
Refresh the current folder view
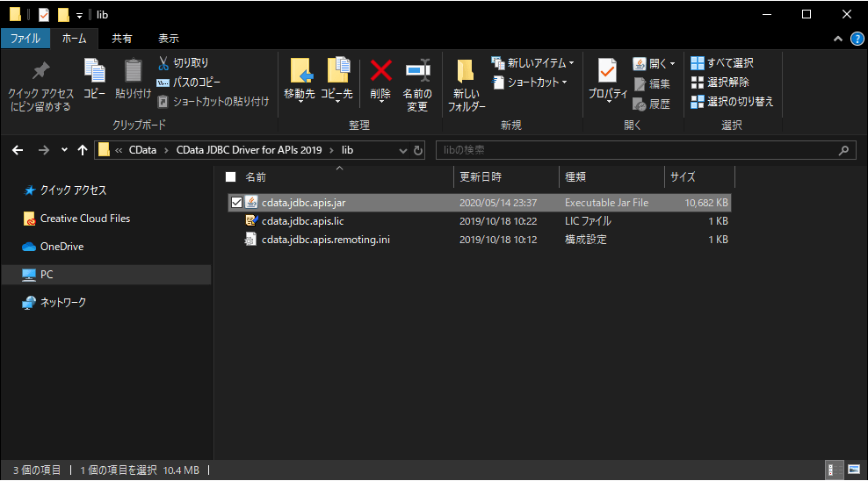click(x=418, y=150)
